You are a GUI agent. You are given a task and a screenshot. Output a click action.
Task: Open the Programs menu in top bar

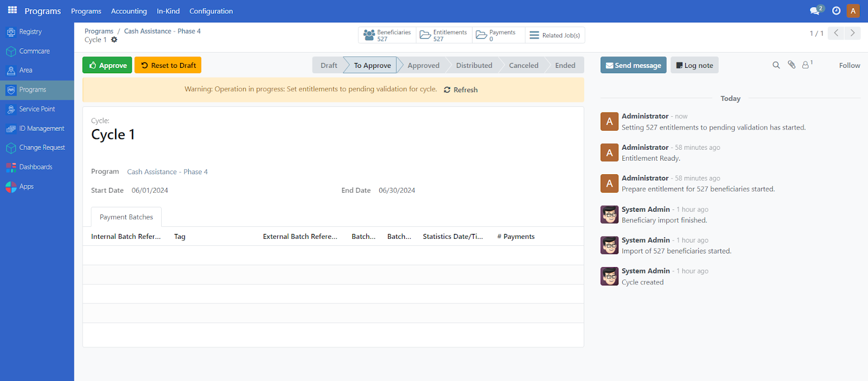[x=86, y=11]
